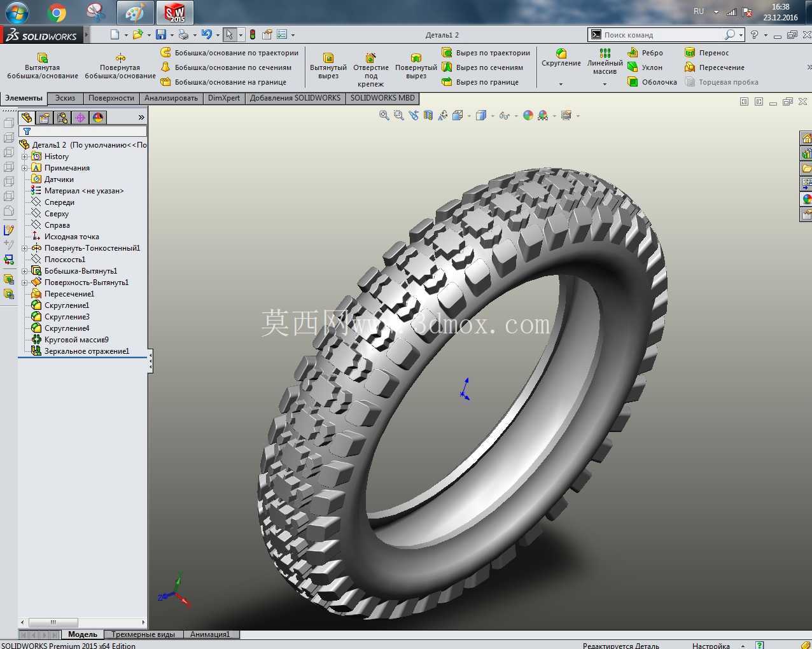
Task: Select the Extruded Boss/Base tool icon
Action: (43, 57)
